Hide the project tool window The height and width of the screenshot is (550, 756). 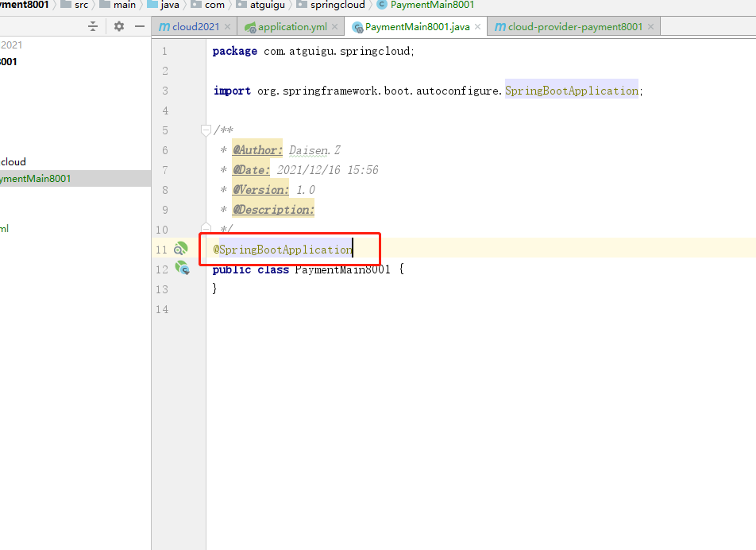click(x=140, y=26)
